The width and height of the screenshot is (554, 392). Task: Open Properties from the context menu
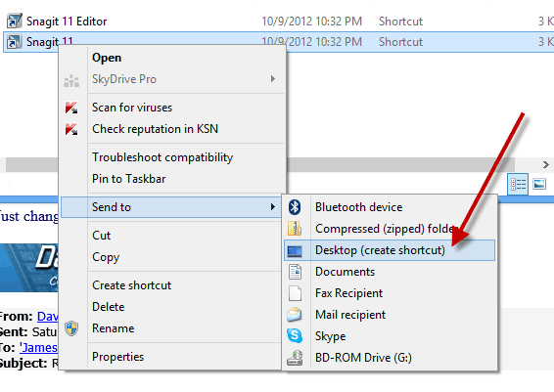(118, 357)
